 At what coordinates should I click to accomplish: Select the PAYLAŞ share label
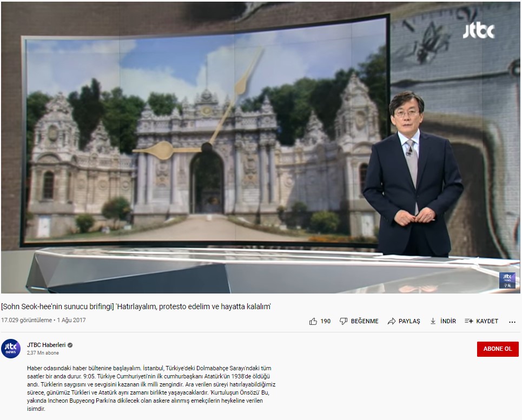pyautogui.click(x=409, y=321)
